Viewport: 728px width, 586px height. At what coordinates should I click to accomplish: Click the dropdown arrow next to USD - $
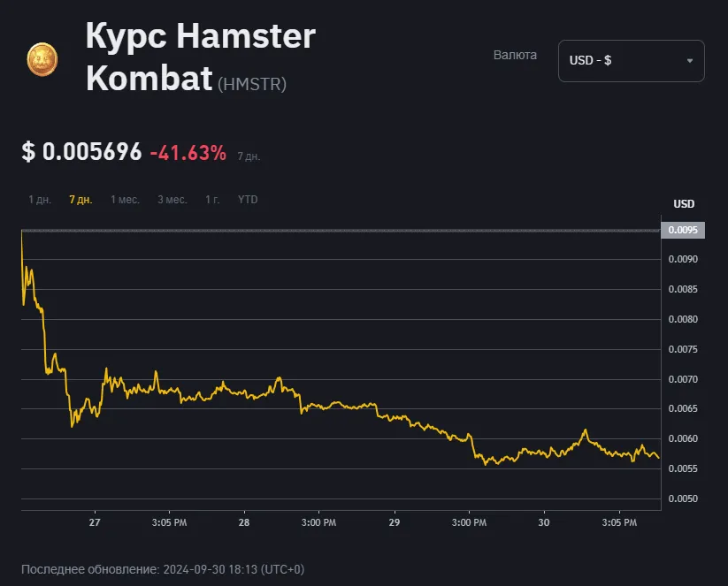(689, 61)
